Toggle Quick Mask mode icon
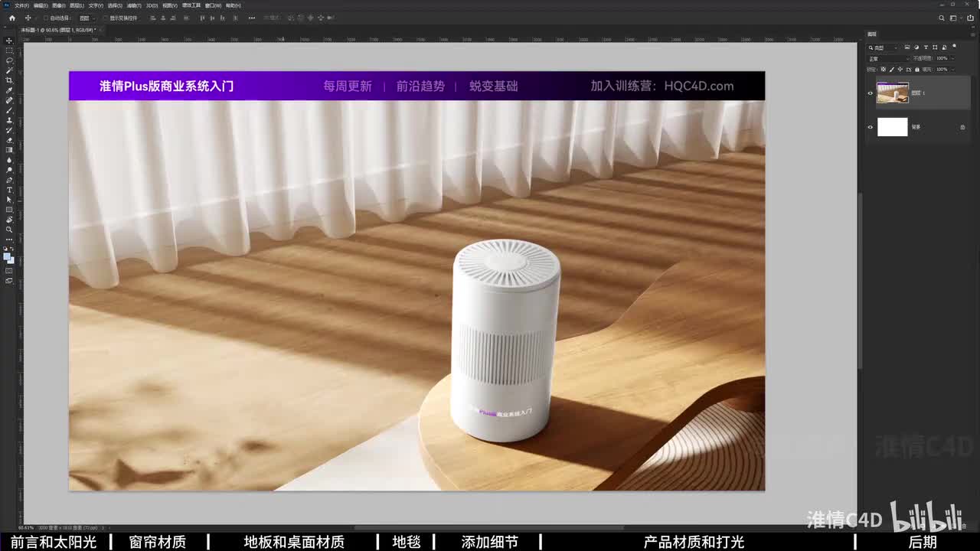The image size is (980, 551). [x=9, y=271]
